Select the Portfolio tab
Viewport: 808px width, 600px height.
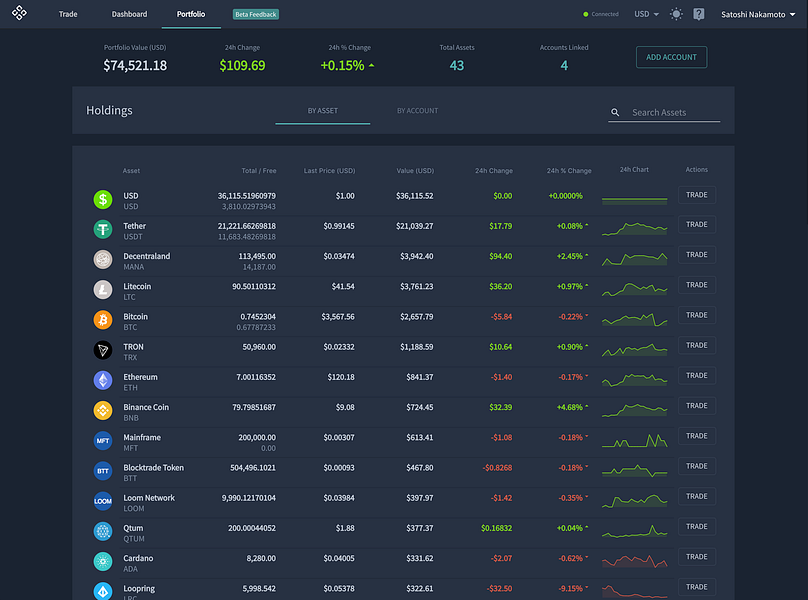click(191, 14)
